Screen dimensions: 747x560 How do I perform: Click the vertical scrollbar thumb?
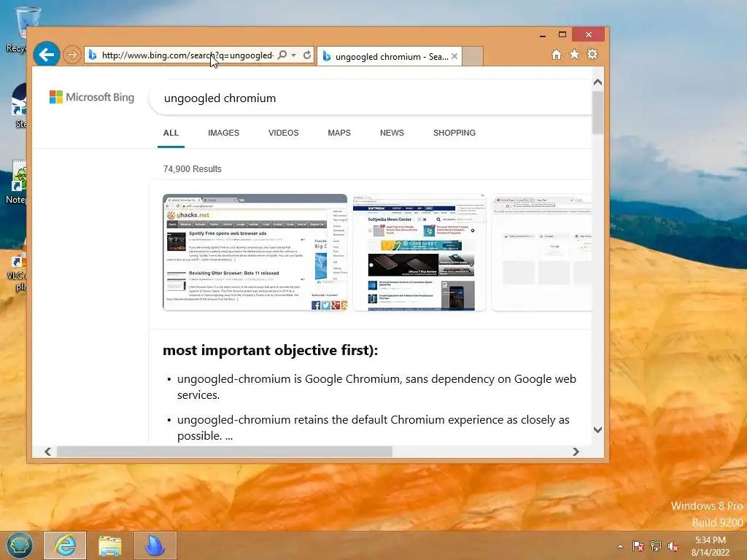[x=598, y=112]
